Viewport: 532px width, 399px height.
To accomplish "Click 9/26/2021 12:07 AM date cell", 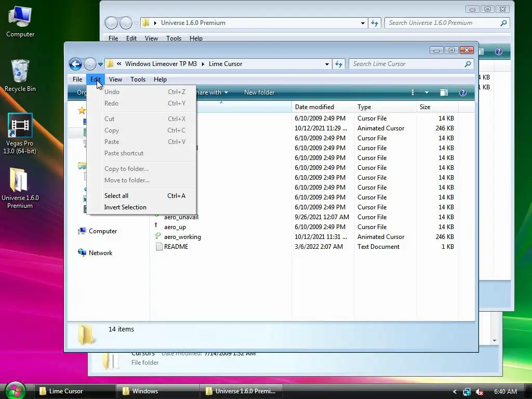I will click(x=322, y=217).
